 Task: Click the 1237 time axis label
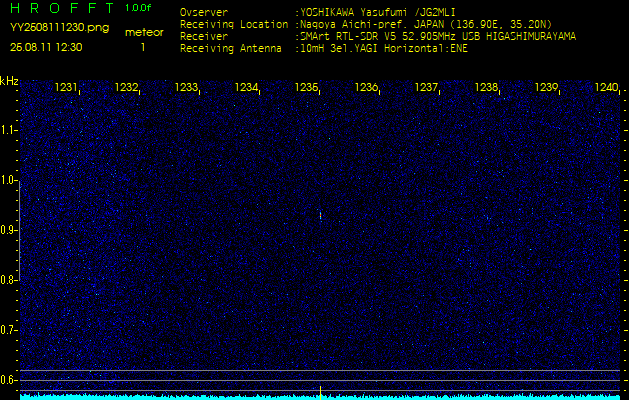tap(426, 87)
